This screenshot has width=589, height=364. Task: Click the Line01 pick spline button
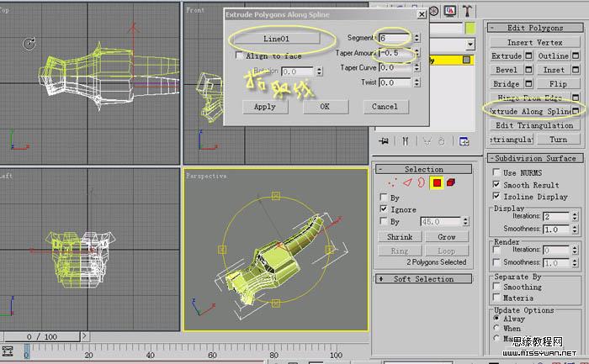[277, 39]
